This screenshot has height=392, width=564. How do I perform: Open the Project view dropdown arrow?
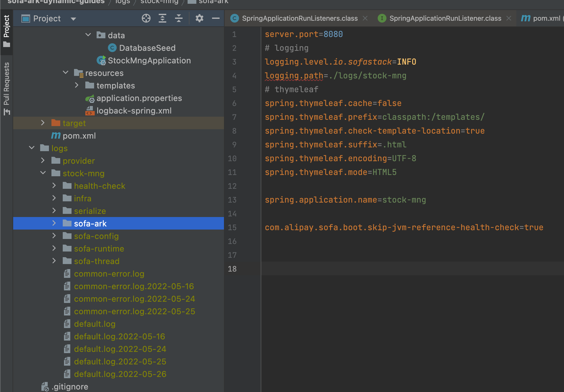coord(73,19)
